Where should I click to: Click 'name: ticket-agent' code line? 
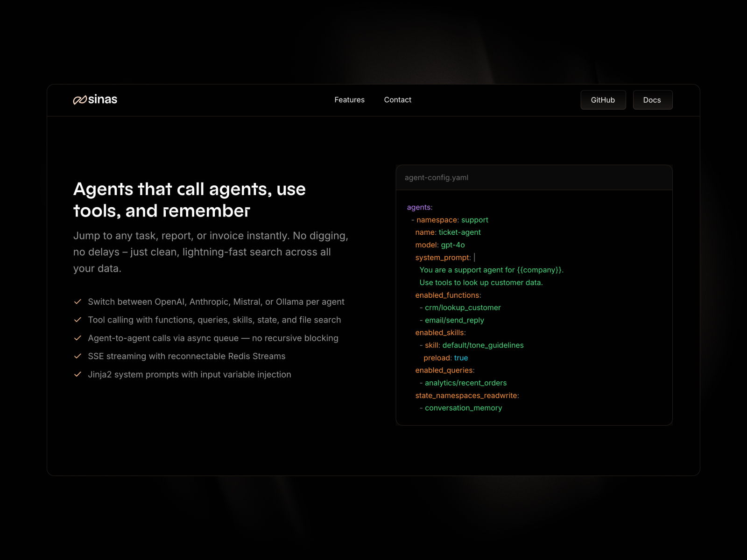point(448,232)
